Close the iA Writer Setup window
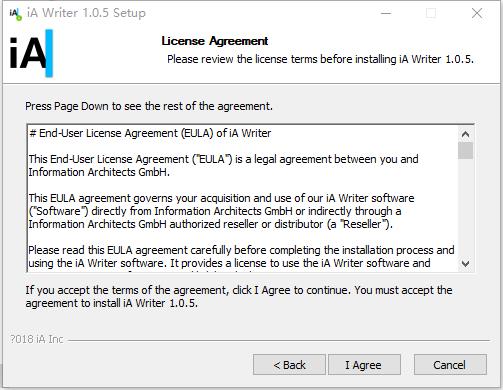 click(x=477, y=13)
